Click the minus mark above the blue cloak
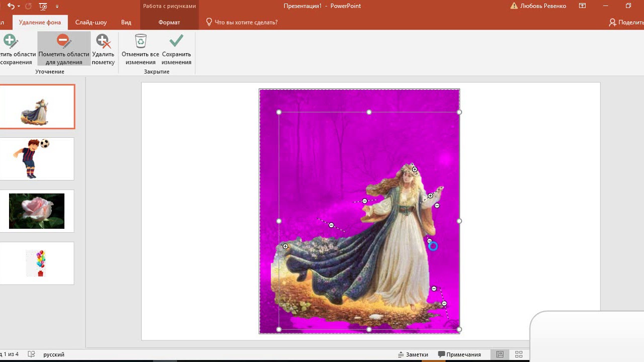 [x=332, y=225]
